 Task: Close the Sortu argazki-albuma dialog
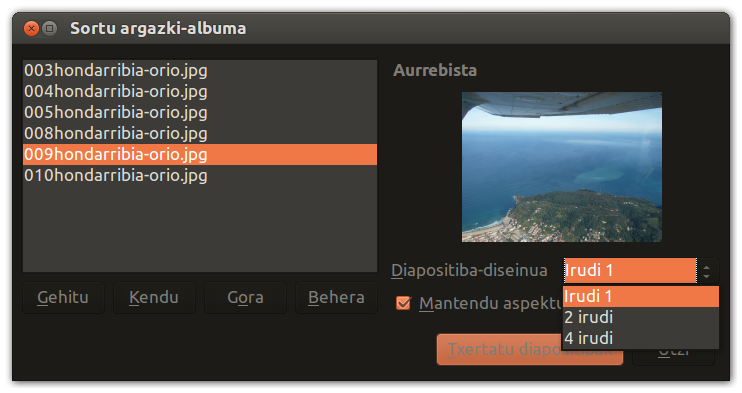coord(31,29)
